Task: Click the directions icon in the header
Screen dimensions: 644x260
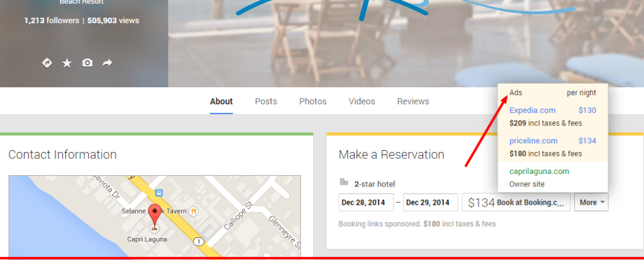Action: coord(47,63)
